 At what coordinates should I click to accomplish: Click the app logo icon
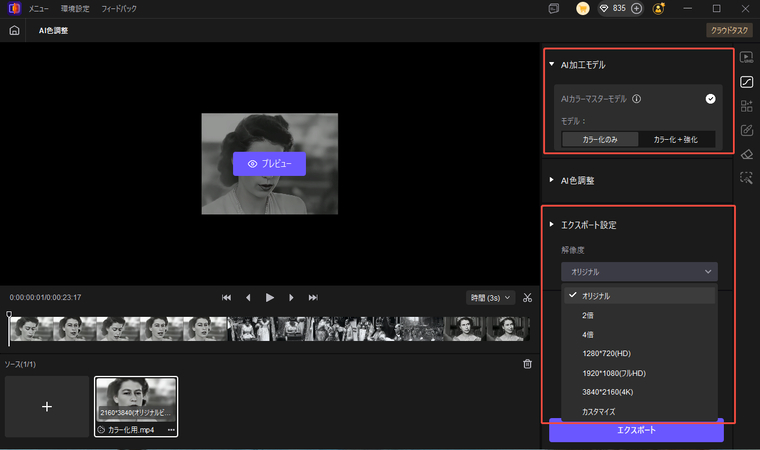15,8
